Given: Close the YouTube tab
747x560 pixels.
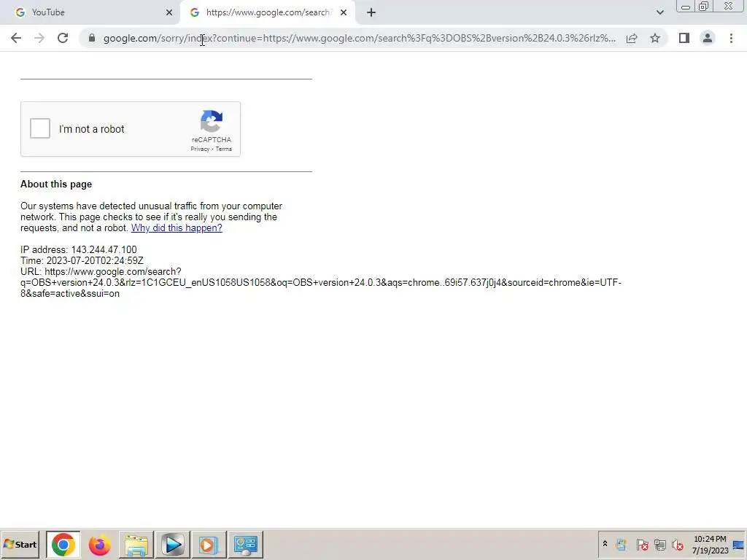Looking at the screenshot, I should pyautogui.click(x=169, y=12).
